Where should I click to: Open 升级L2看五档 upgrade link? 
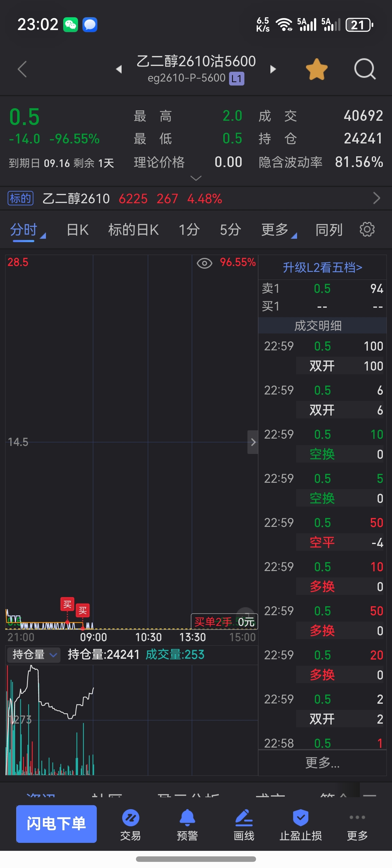tap(322, 267)
